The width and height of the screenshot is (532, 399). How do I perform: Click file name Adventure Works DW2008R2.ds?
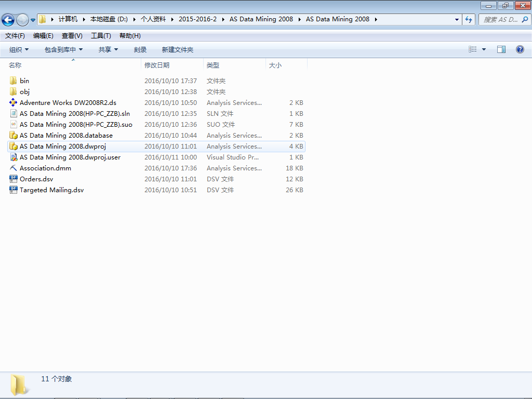tap(68, 102)
